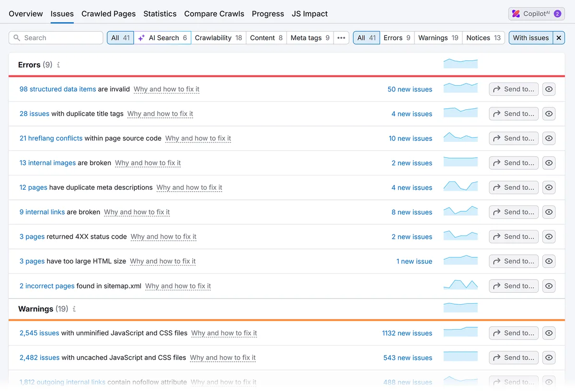Toggle eye for uncached JavaScript and CSS row

[x=549, y=357]
